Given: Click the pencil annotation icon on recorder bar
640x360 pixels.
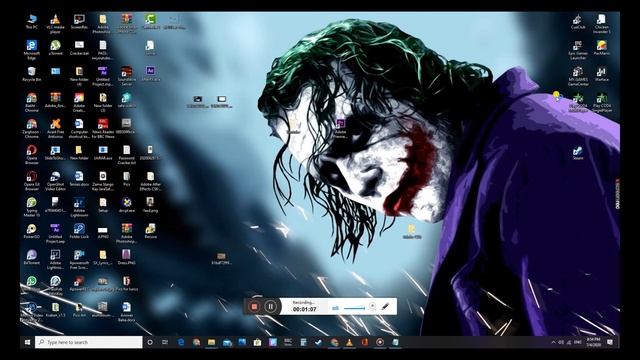Looking at the screenshot, I should point(385,306).
